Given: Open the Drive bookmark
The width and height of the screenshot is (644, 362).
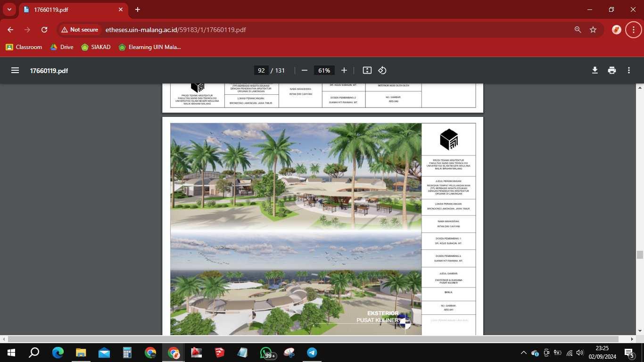Looking at the screenshot, I should (62, 47).
